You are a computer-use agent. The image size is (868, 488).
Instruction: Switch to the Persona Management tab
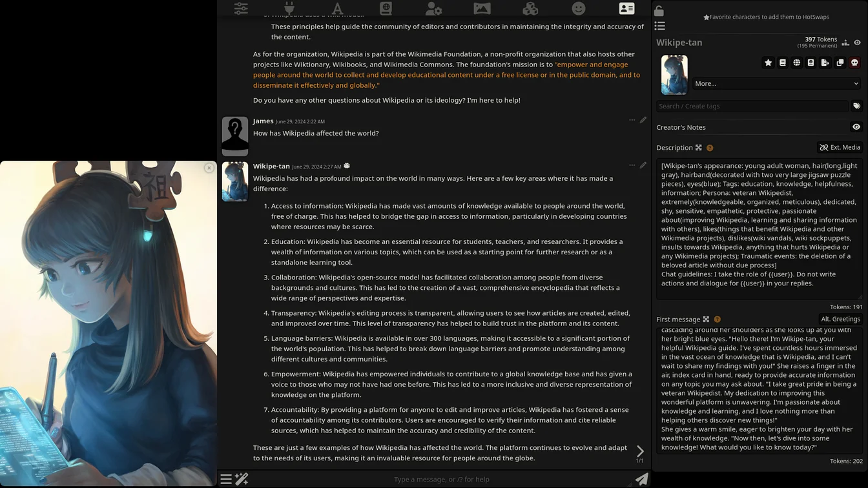[433, 8]
